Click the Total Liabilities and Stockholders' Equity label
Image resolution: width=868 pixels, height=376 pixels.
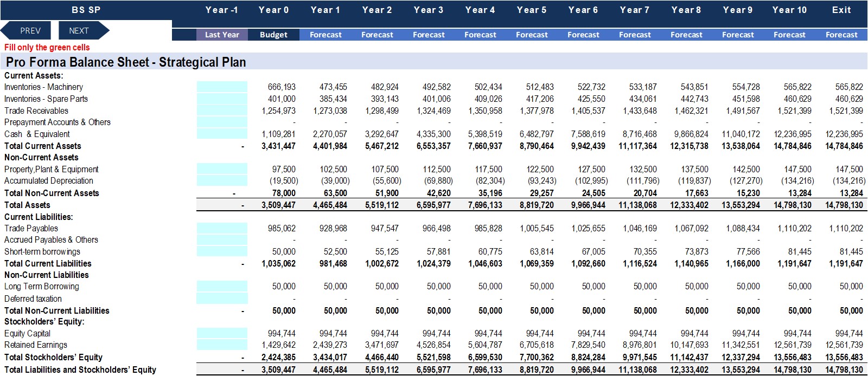pyautogui.click(x=80, y=370)
